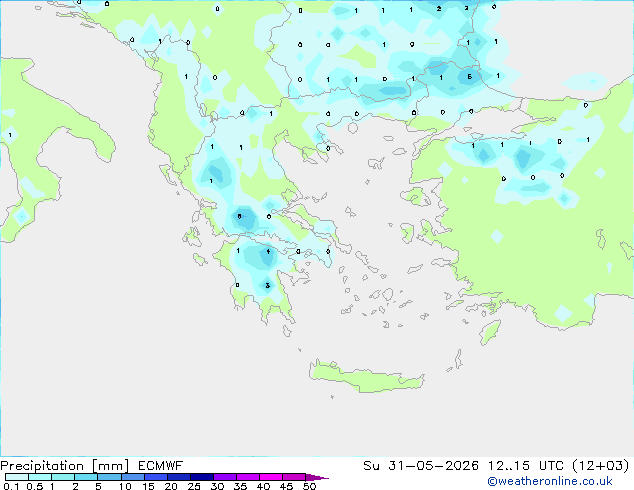Viewport: 634px width, 490px height.
Task: Click the 'Precipitation [mm]' title text
Action: coord(65,466)
